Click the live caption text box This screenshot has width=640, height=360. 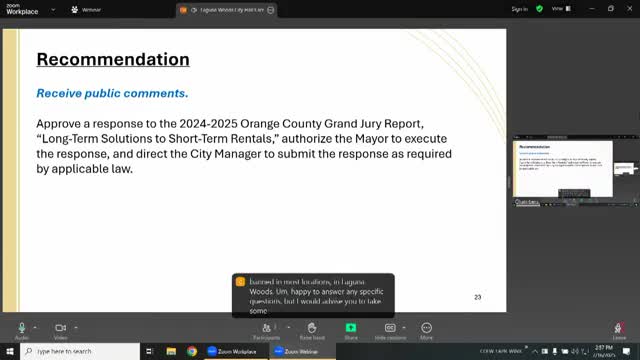tap(313, 296)
